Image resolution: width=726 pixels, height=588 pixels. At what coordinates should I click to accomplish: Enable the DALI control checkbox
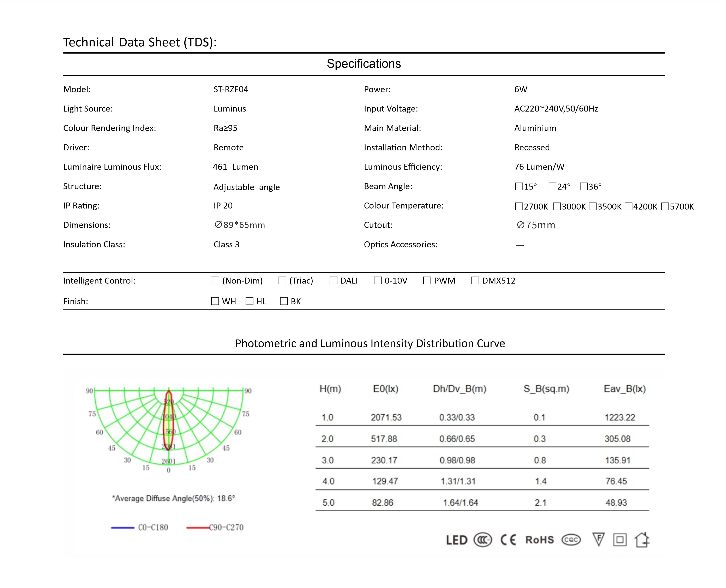tap(333, 281)
